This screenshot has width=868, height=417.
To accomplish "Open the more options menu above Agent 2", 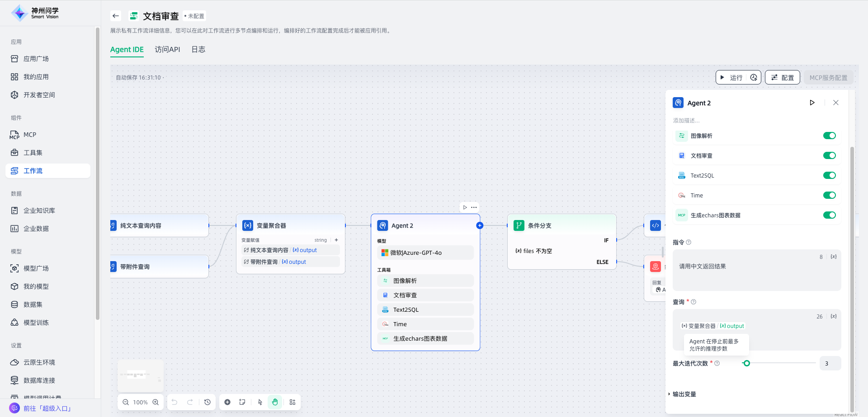I will pos(474,207).
